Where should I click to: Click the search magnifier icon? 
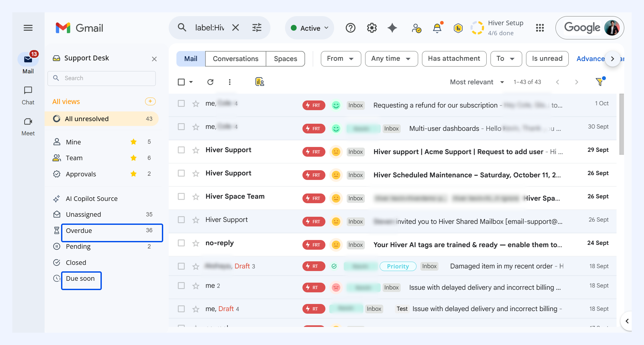point(182,28)
